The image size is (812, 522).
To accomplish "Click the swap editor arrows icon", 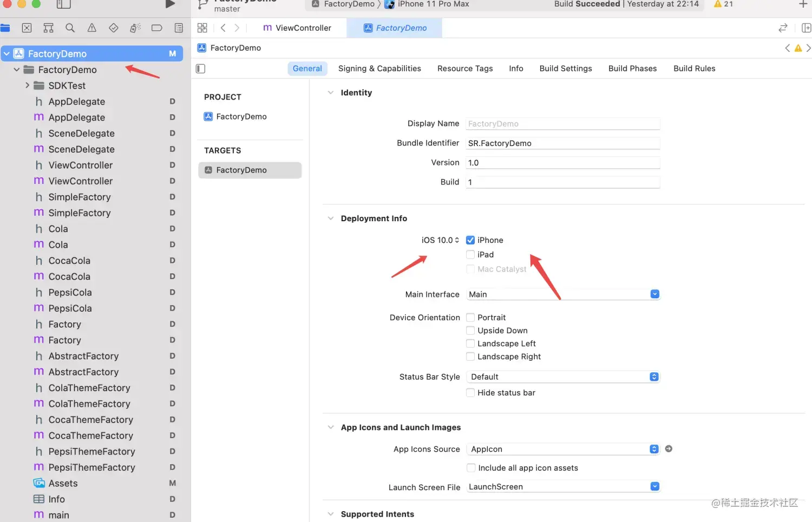I will tap(783, 28).
